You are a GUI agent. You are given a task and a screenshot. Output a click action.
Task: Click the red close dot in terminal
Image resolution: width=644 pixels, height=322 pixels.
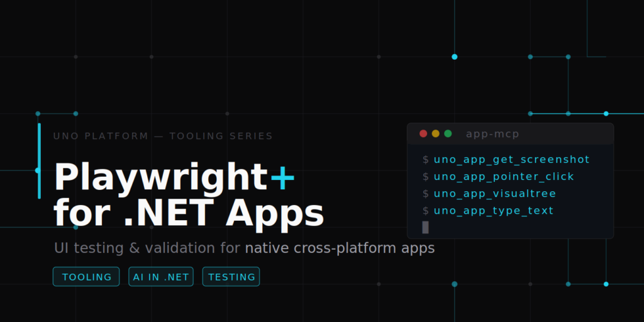click(x=423, y=133)
